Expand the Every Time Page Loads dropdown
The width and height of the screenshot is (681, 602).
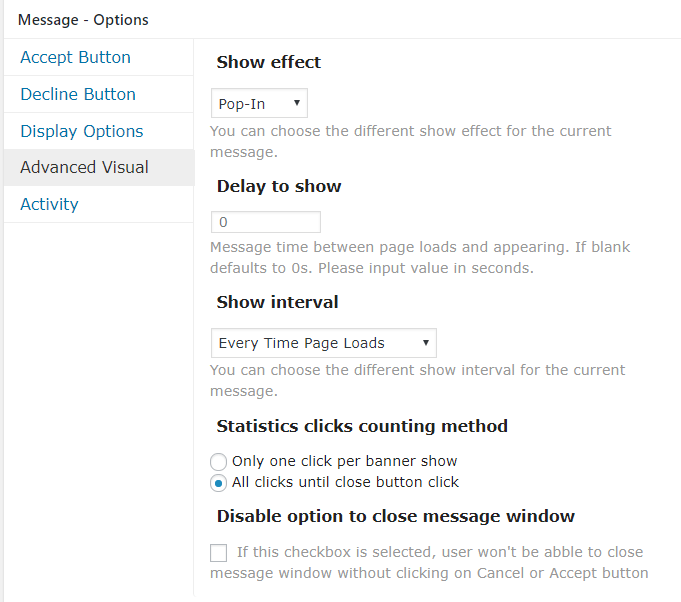[324, 343]
